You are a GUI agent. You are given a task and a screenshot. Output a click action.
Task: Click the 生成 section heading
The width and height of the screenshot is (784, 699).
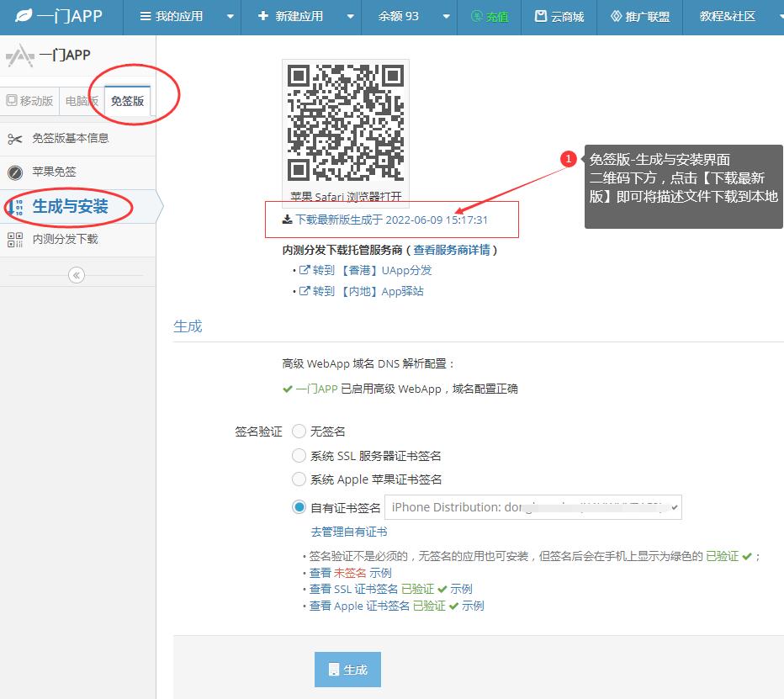[x=188, y=326]
